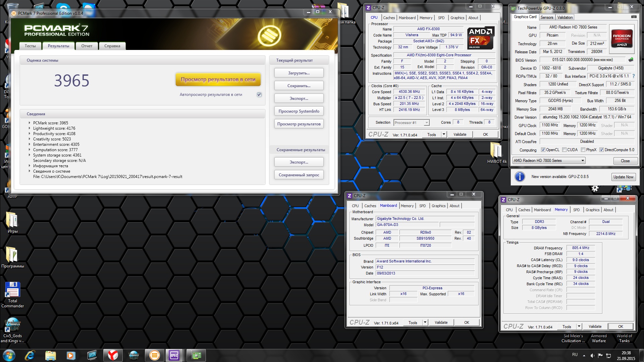The image size is (644, 362).
Task: Switch to PCMark 7 orange taskbar icon
Action: [154, 355]
